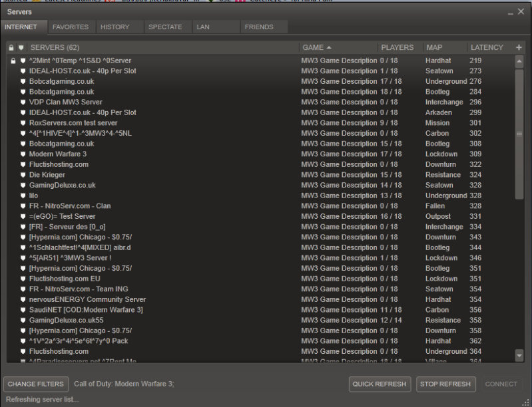Click shield icon beside Modern Warfare 3 server
The width and height of the screenshot is (532, 407).
pyautogui.click(x=22, y=154)
